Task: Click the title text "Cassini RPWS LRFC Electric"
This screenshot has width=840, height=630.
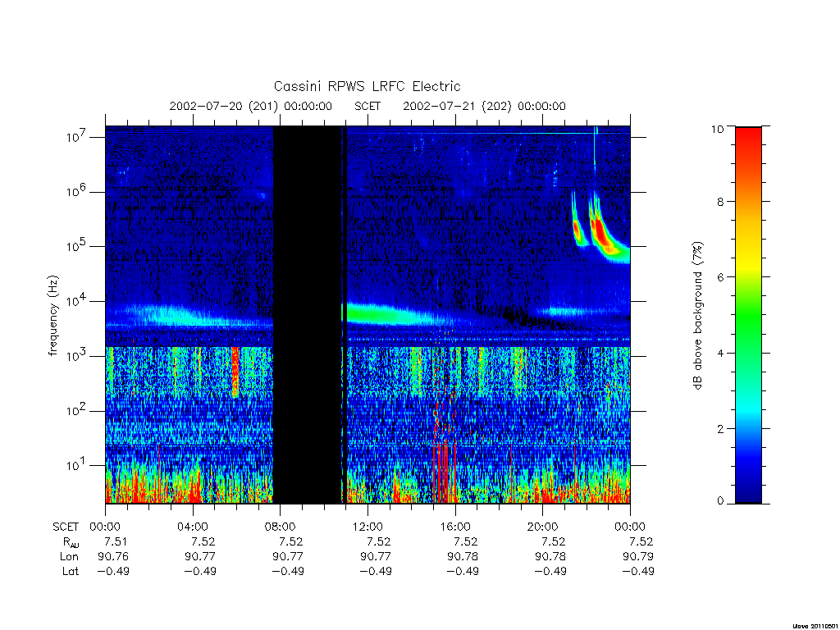Action: tap(367, 86)
